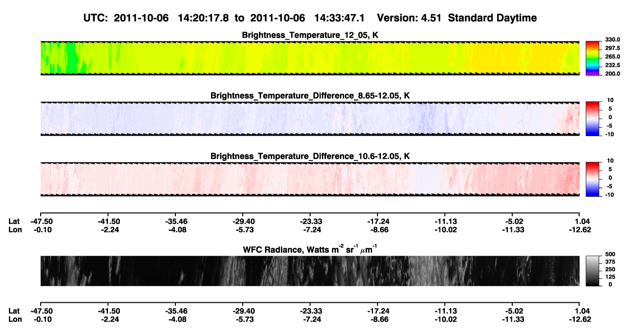Screen dimensions: 644x330
Task: Click the 'Brightness_Temperature_12_05, K' panel title
Action: (x=310, y=35)
